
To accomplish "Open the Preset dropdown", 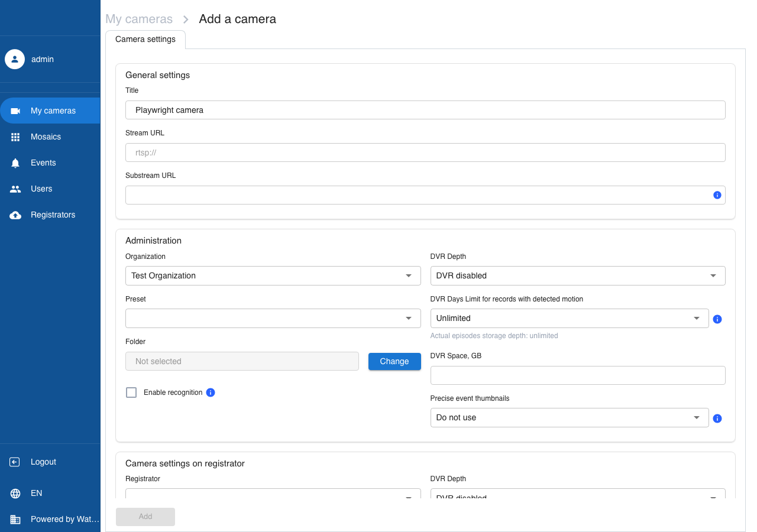I will [x=273, y=318].
